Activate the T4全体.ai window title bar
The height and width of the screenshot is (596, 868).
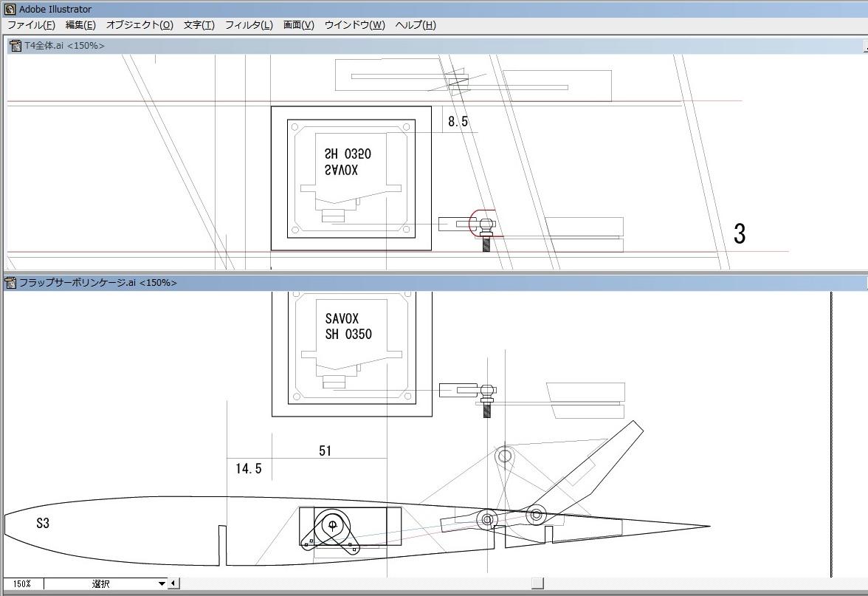[x=443, y=46]
